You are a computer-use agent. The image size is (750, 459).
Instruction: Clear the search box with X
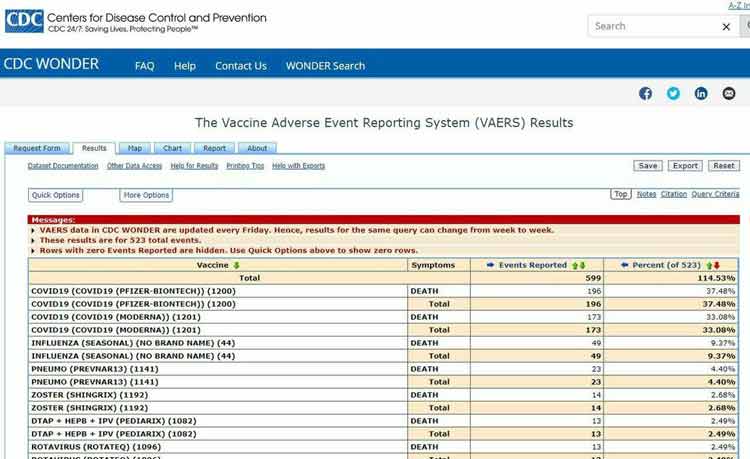[726, 27]
